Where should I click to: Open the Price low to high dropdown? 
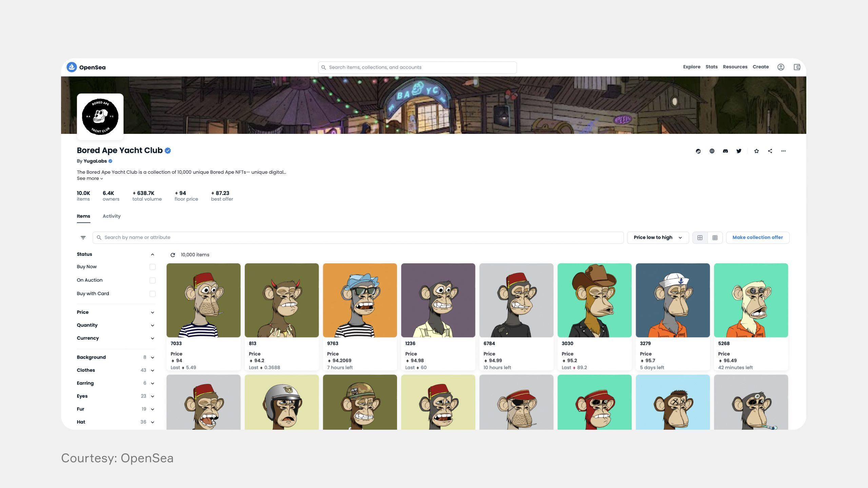tap(657, 238)
